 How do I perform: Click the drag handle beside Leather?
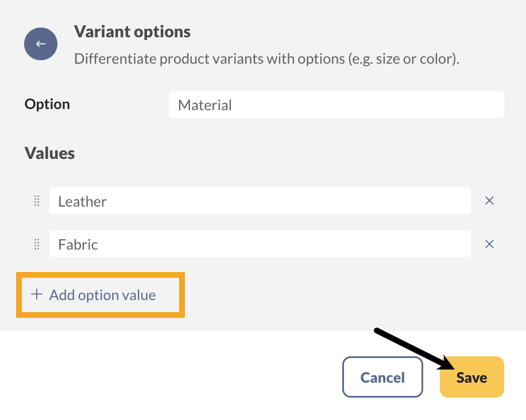coord(36,201)
